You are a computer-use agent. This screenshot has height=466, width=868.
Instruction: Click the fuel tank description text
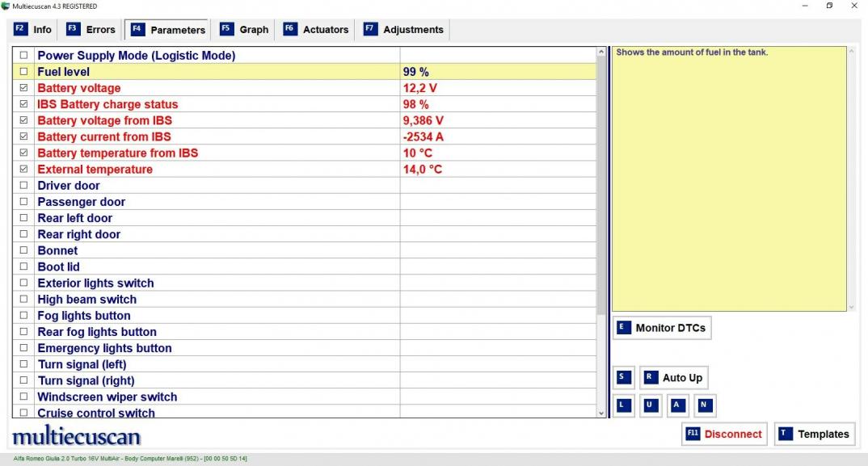[692, 52]
